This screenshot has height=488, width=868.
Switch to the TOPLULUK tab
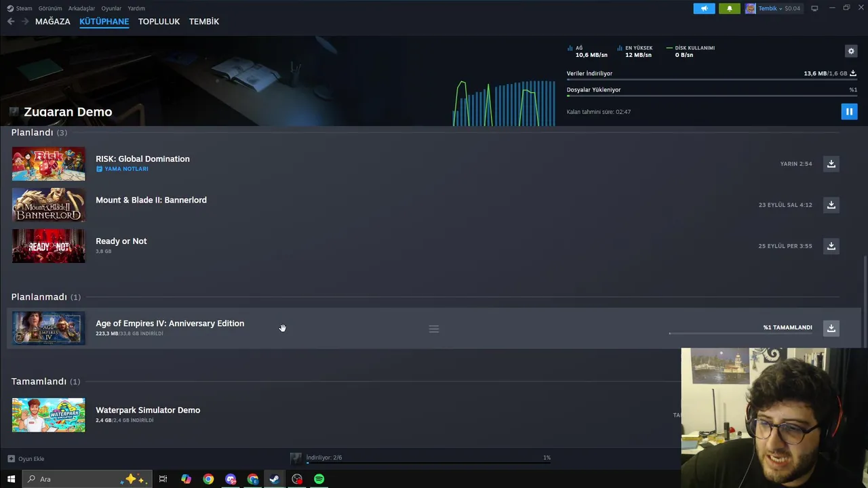coord(159,22)
